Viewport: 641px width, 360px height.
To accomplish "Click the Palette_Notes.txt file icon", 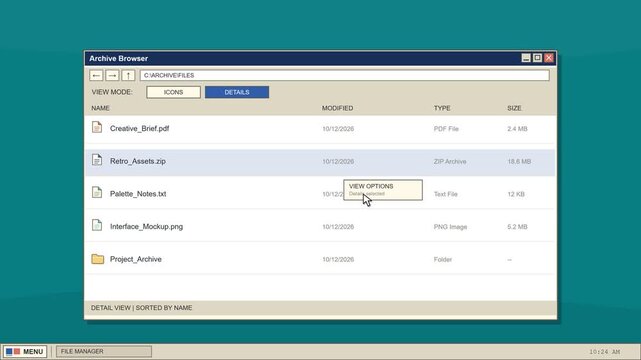I will click(97, 192).
